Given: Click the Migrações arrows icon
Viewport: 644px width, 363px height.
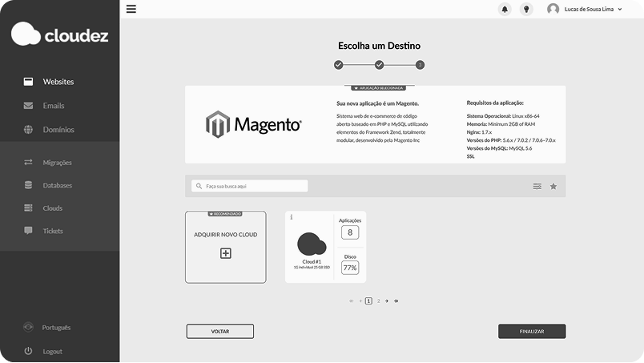Looking at the screenshot, I should pyautogui.click(x=28, y=163).
